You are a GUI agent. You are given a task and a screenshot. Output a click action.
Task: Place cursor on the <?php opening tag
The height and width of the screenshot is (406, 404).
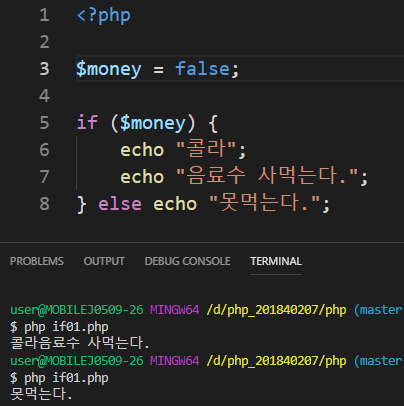point(104,16)
